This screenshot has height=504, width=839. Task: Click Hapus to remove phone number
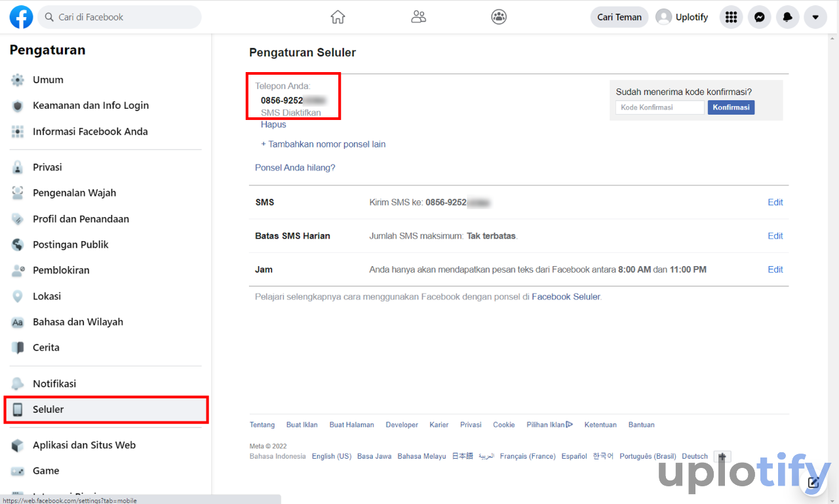pyautogui.click(x=273, y=125)
